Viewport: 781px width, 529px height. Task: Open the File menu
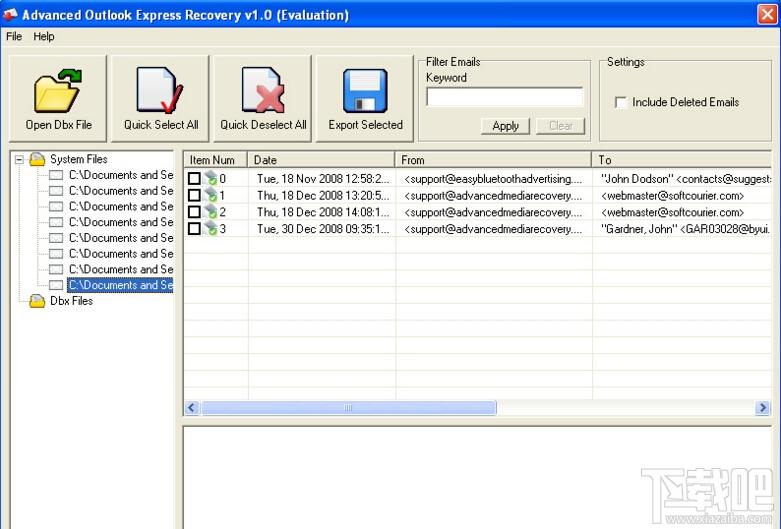pyautogui.click(x=13, y=36)
